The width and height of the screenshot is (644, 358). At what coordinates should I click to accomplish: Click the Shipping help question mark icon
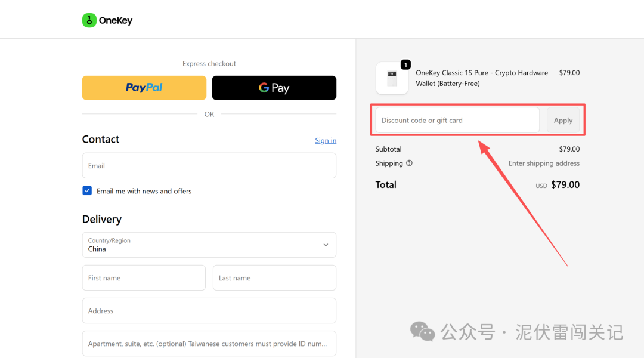(x=409, y=163)
